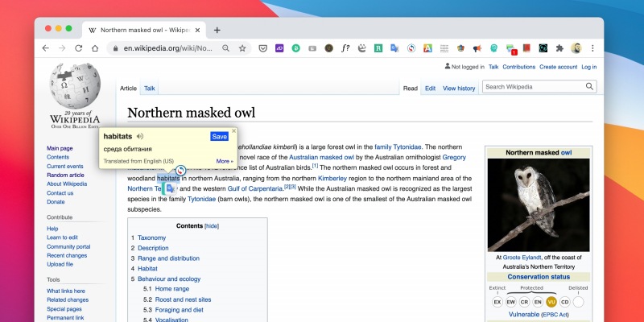Go back to previous page

coord(46,48)
